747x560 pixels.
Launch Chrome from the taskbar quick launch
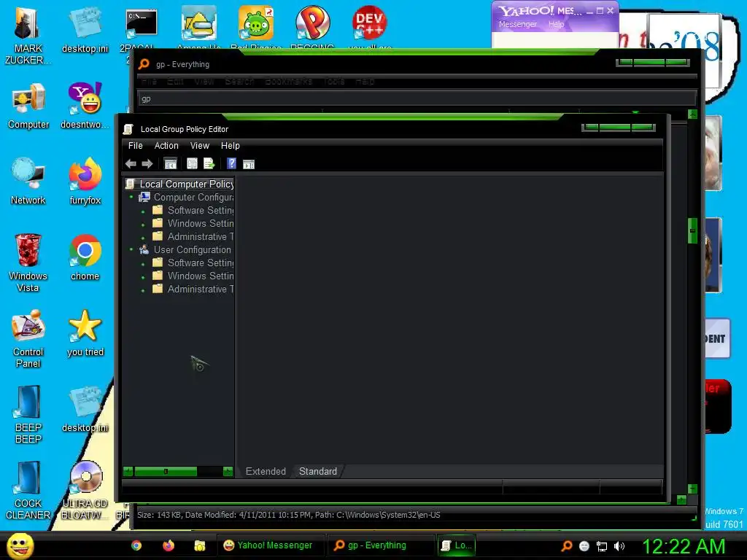coord(136,545)
